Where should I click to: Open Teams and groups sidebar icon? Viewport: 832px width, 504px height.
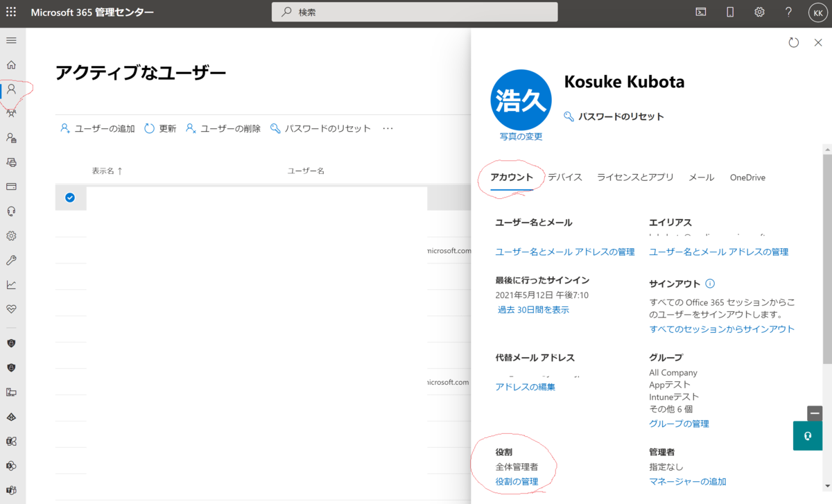click(x=11, y=114)
